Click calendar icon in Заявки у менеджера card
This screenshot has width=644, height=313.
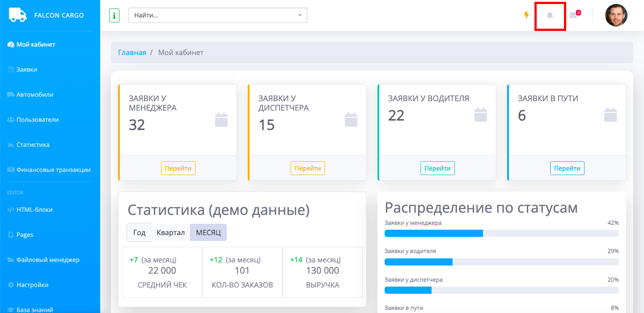coord(221,120)
